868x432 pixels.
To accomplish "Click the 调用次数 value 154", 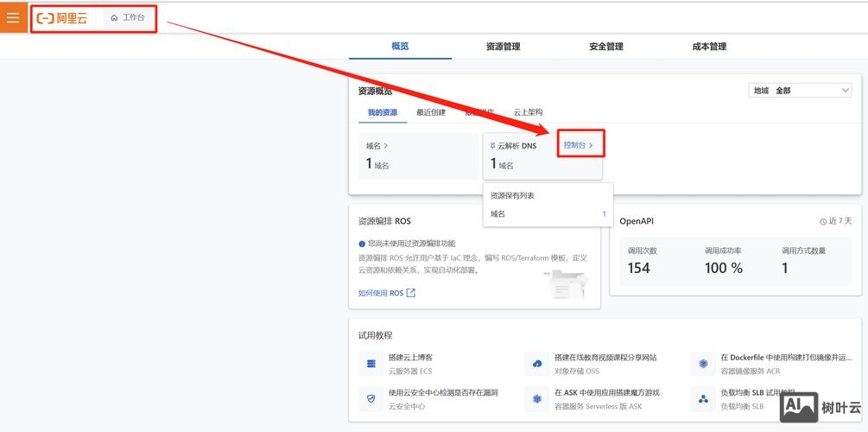I will (638, 268).
